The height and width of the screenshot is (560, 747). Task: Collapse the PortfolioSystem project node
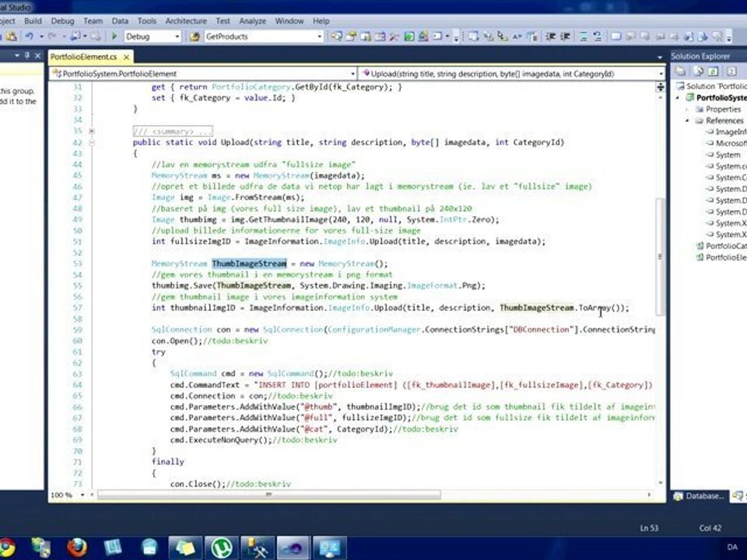[x=678, y=98]
